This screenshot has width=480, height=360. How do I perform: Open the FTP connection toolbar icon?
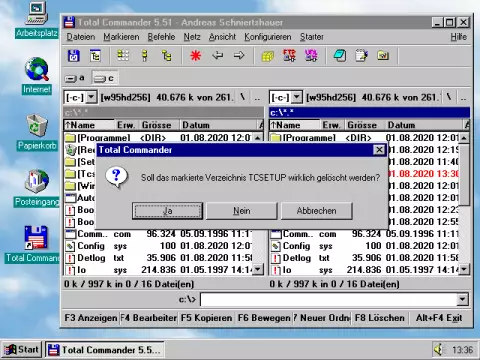pyautogui.click(x=289, y=56)
